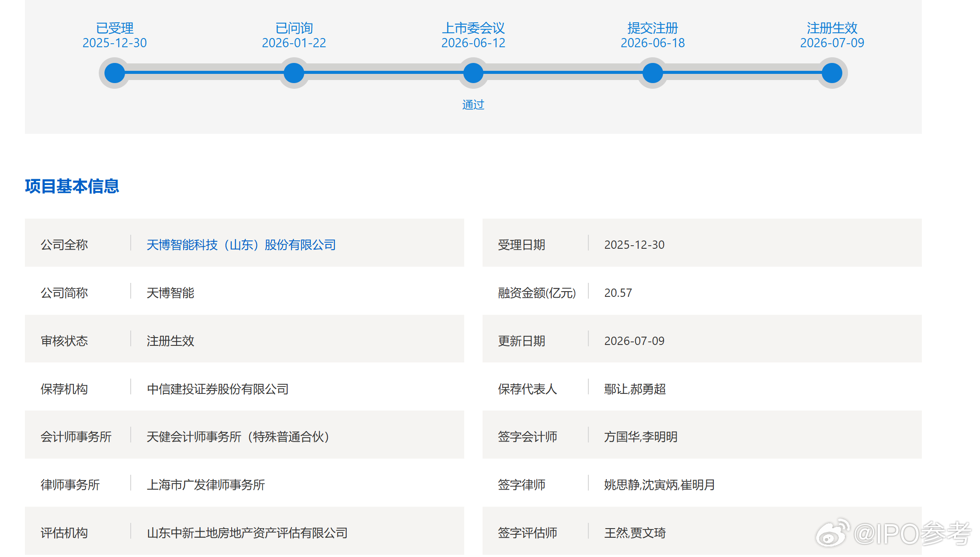Click sponsor 中信建投证券股份有限公司
980x557 pixels.
(218, 389)
